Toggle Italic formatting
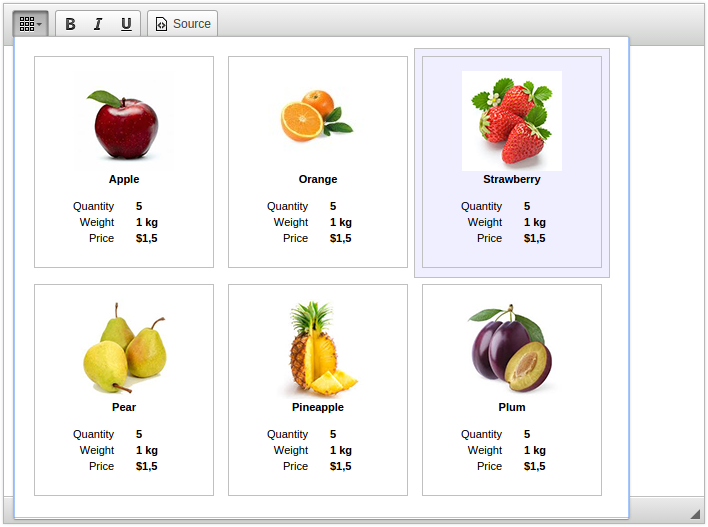 pyautogui.click(x=98, y=24)
